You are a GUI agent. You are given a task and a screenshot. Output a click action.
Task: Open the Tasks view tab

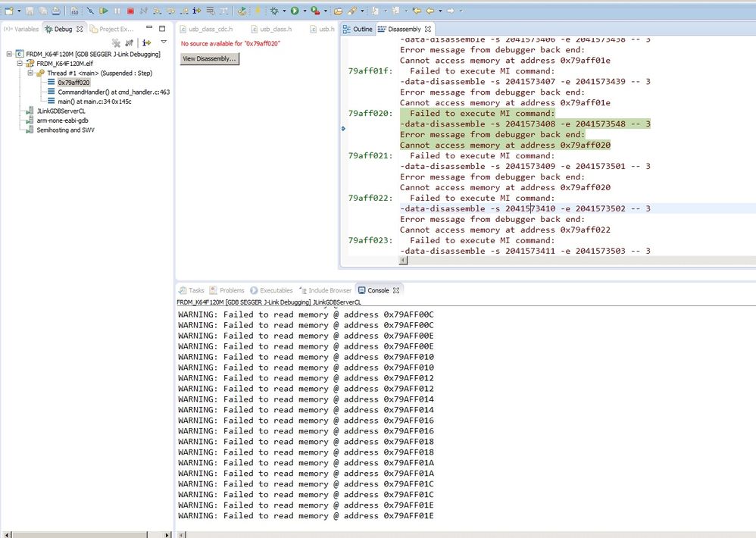tap(192, 290)
